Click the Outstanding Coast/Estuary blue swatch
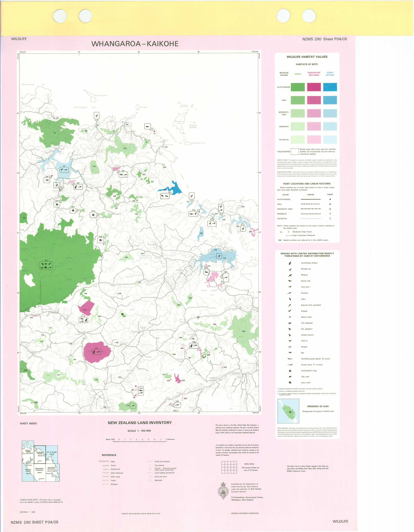 click(330, 87)
